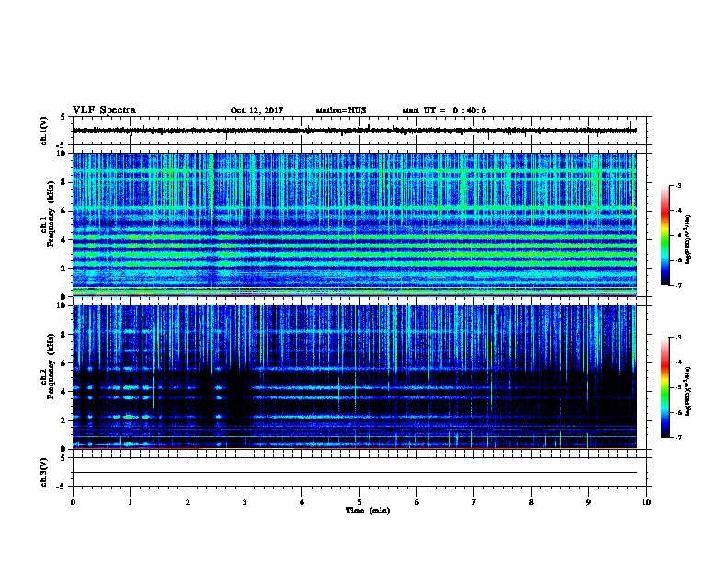
Task: Click inside the ch.2 spectrogram panel
Action: click(355, 377)
